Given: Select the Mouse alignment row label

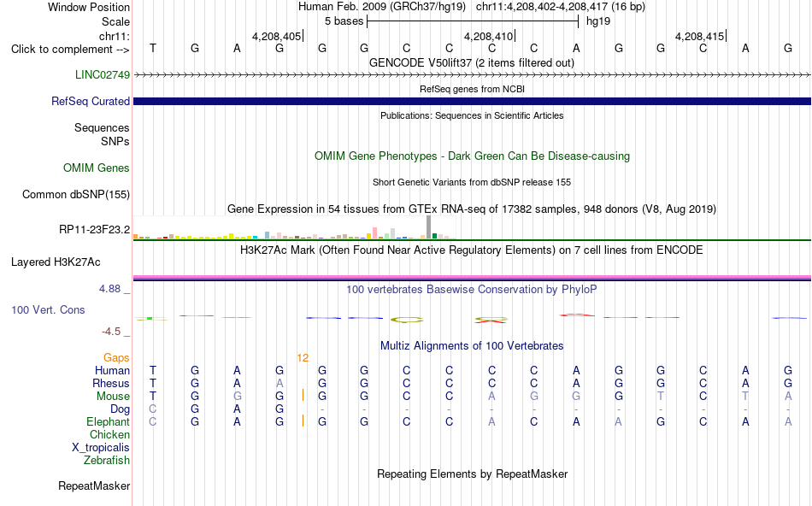Looking at the screenshot, I should tap(114, 397).
